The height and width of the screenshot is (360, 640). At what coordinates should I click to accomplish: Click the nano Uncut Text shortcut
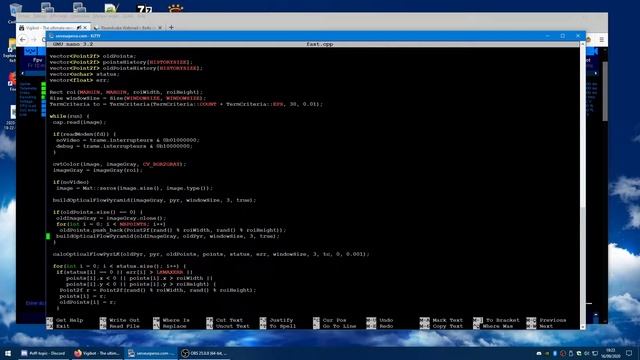click(232, 327)
